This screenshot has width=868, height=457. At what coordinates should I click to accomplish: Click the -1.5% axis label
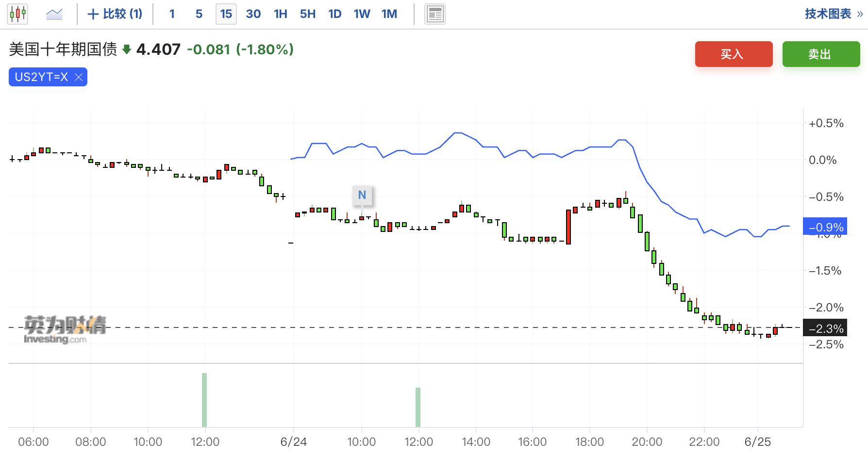pyautogui.click(x=825, y=271)
